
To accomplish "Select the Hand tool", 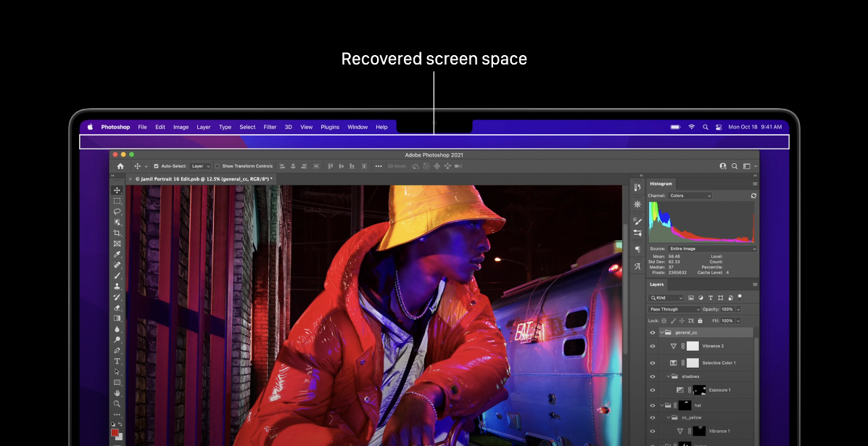I will [x=117, y=393].
